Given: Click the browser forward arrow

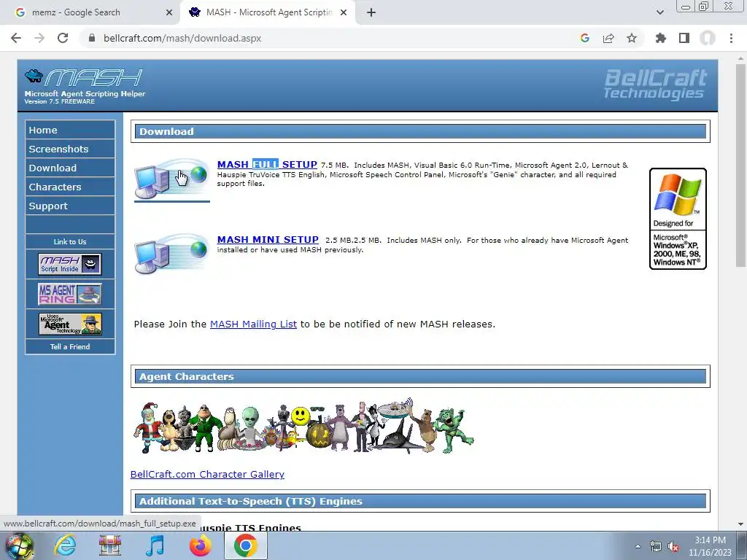Looking at the screenshot, I should pyautogui.click(x=39, y=38).
